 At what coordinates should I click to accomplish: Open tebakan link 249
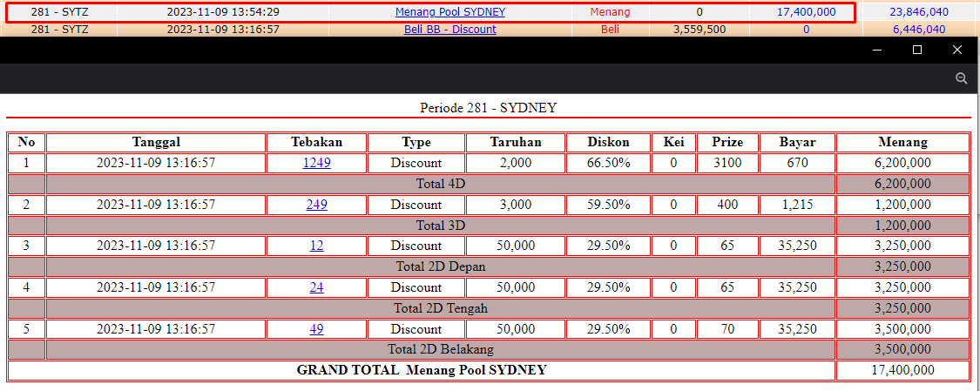pyautogui.click(x=317, y=205)
